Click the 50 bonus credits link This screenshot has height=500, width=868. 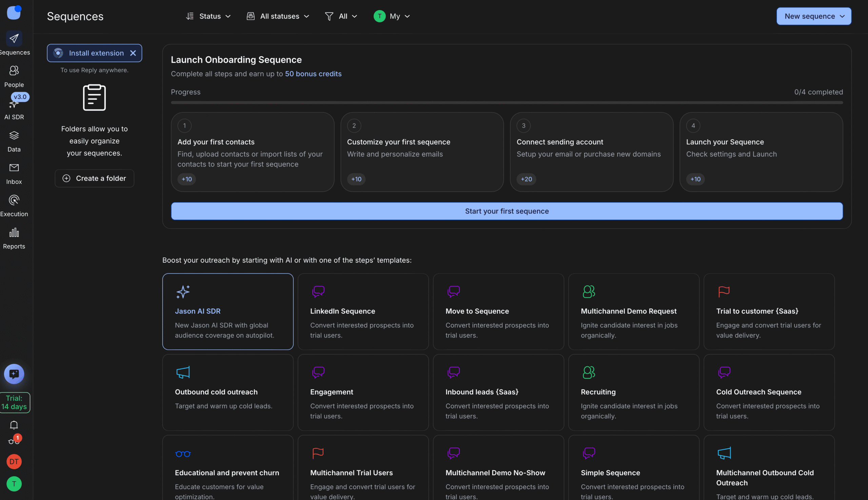[x=313, y=74]
